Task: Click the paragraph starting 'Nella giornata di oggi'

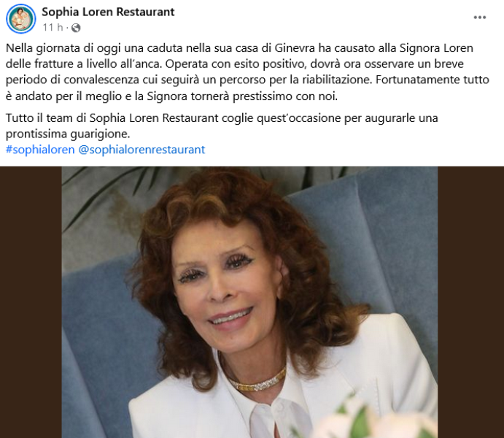Action: tap(247, 72)
